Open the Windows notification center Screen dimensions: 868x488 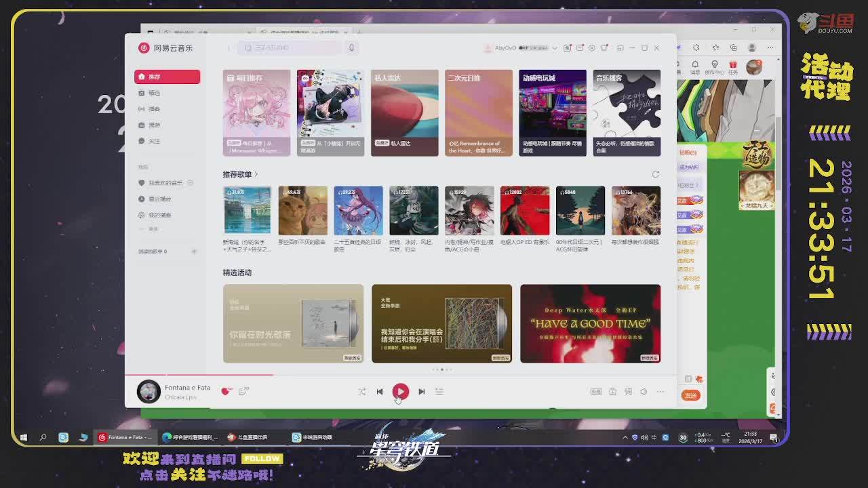point(774,437)
